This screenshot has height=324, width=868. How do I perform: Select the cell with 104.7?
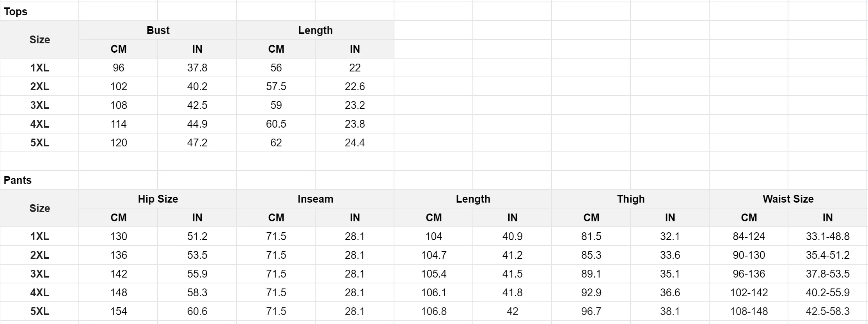click(x=434, y=255)
